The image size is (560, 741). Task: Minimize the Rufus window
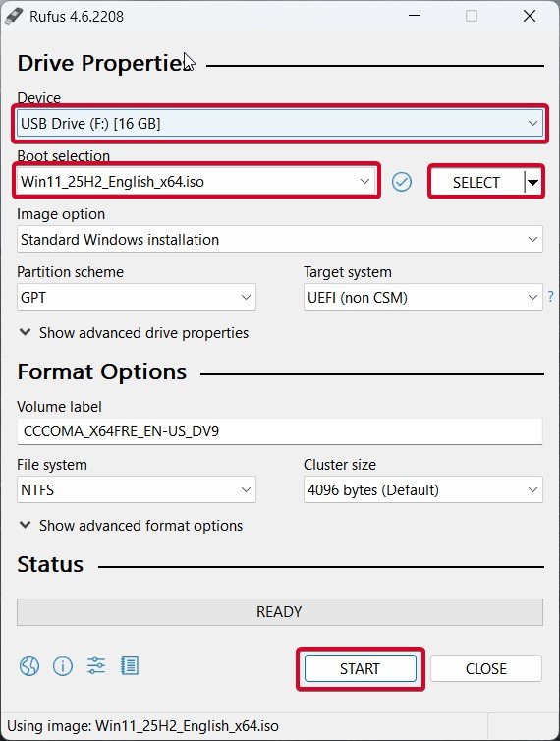click(x=415, y=16)
